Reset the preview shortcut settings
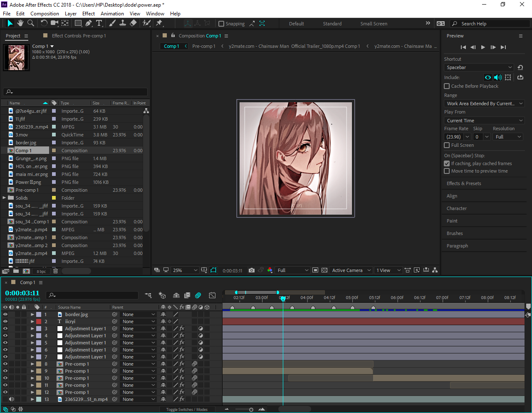 tap(520, 67)
